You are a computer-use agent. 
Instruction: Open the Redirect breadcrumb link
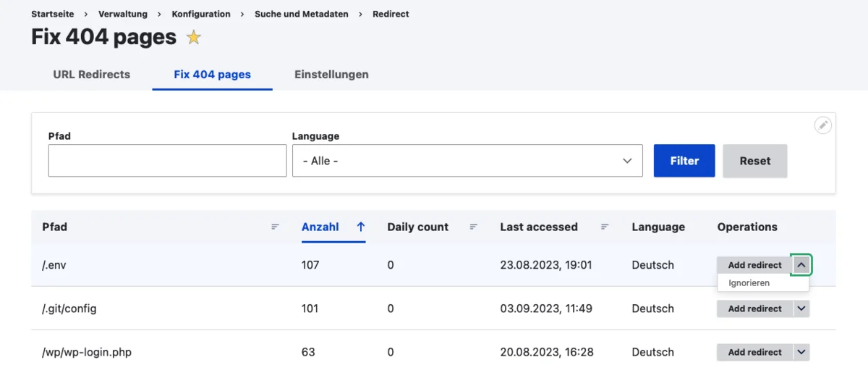(391, 14)
